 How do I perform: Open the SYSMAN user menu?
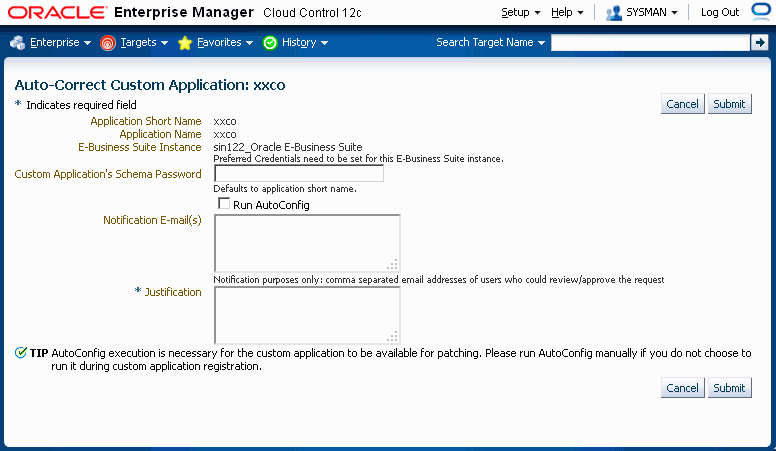(x=651, y=12)
